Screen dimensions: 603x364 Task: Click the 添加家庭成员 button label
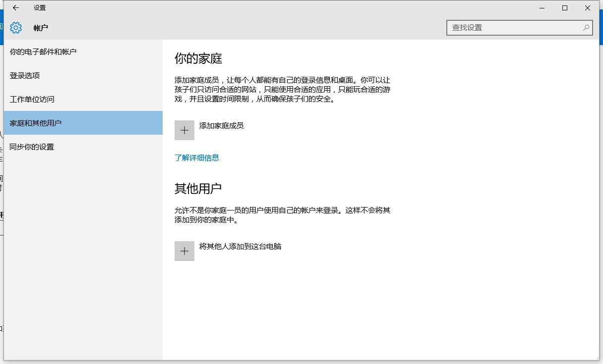[x=222, y=126]
